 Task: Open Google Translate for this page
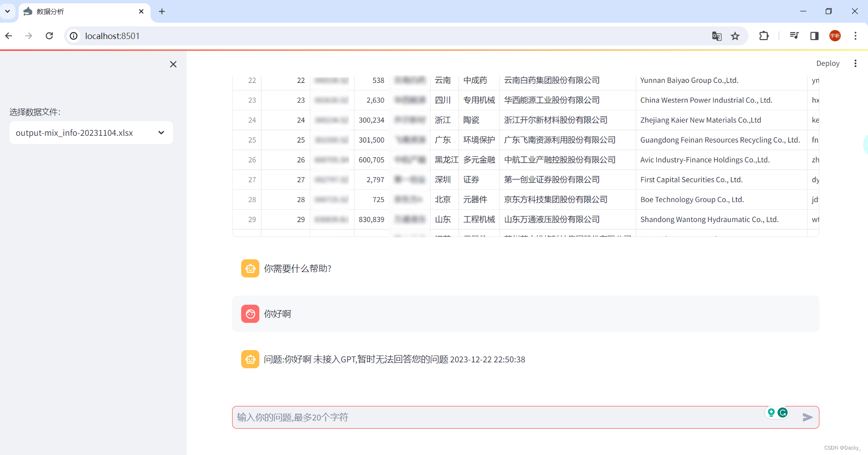717,36
